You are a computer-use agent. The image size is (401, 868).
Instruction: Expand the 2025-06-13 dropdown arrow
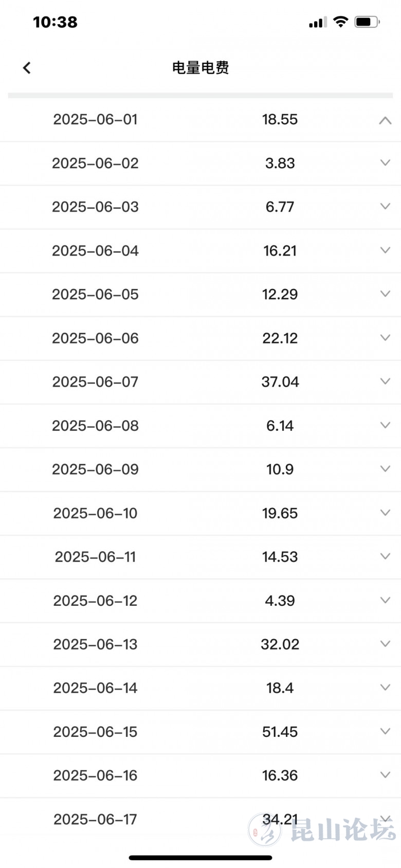point(385,644)
